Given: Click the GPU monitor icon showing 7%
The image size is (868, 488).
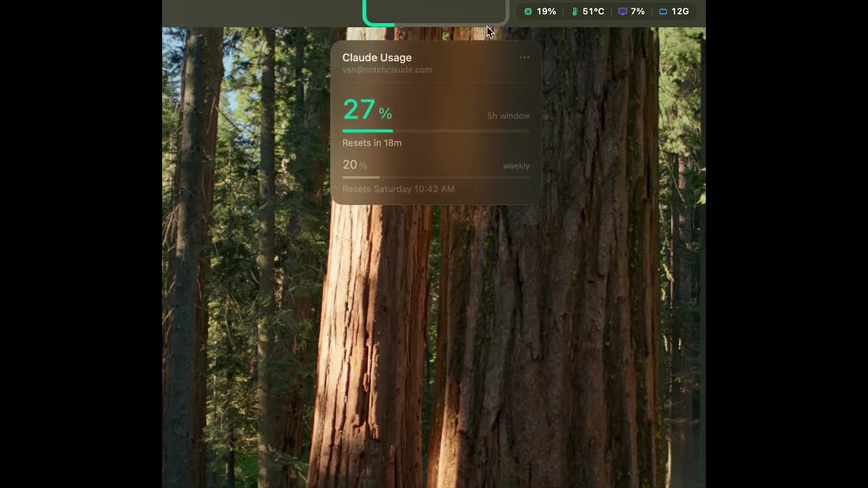Looking at the screenshot, I should 623,12.
